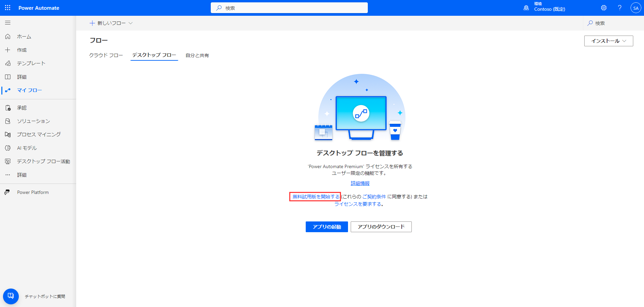The image size is (644, 307).
Task: Click the plus icon beside 作成
Action: (x=8, y=50)
